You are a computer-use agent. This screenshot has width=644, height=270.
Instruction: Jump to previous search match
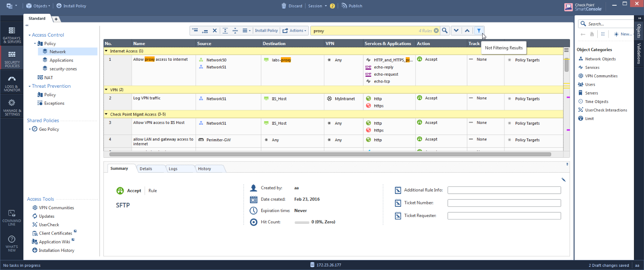467,31
